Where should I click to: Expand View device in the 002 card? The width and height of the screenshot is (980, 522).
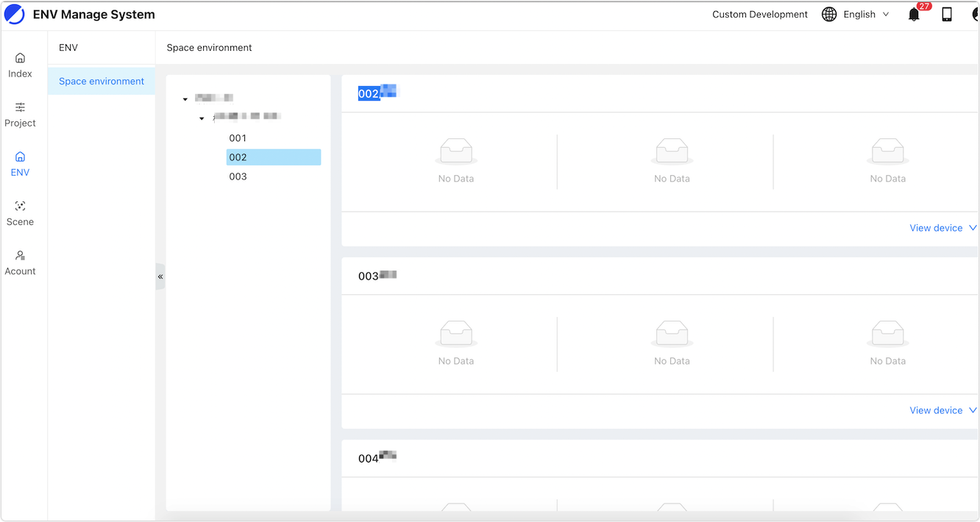coord(943,228)
